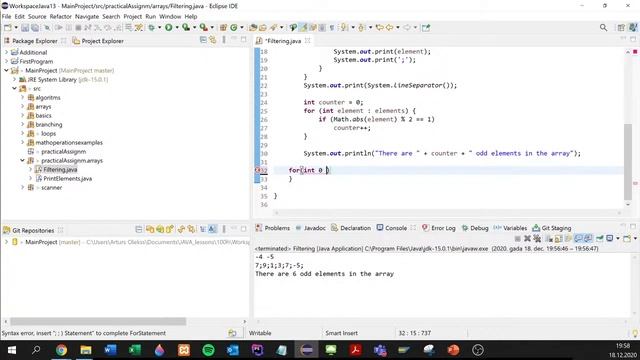Collapse the src folder node
This screenshot has height=360, width=640.
pos(14,88)
